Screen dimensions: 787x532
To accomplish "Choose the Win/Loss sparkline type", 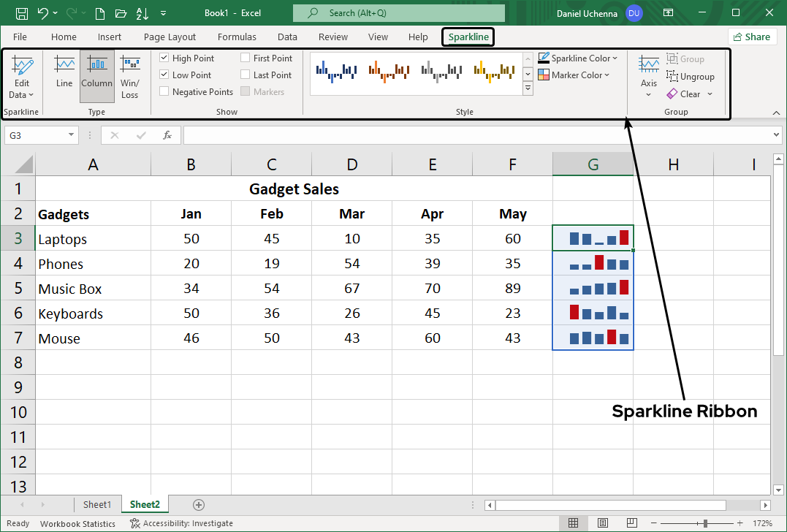I will [129, 73].
